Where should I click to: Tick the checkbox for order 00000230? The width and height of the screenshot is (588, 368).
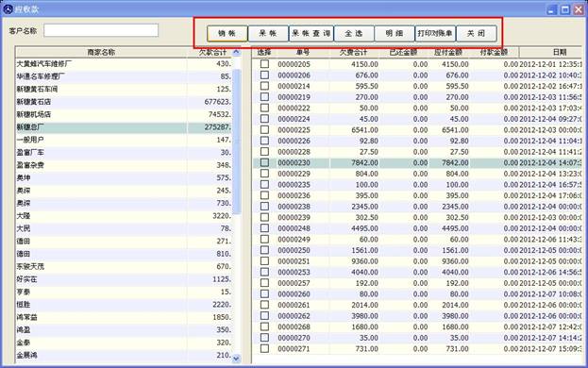click(265, 162)
